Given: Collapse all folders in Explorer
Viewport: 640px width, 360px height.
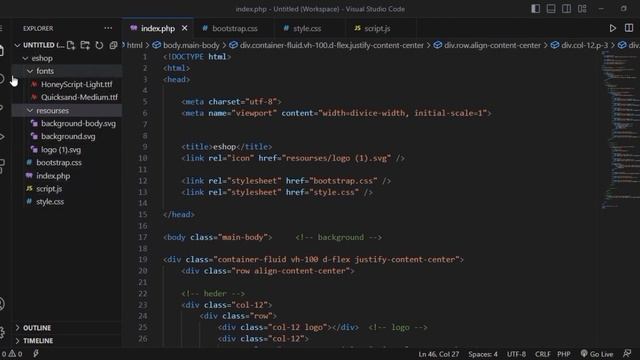Looking at the screenshot, I should click(x=113, y=45).
